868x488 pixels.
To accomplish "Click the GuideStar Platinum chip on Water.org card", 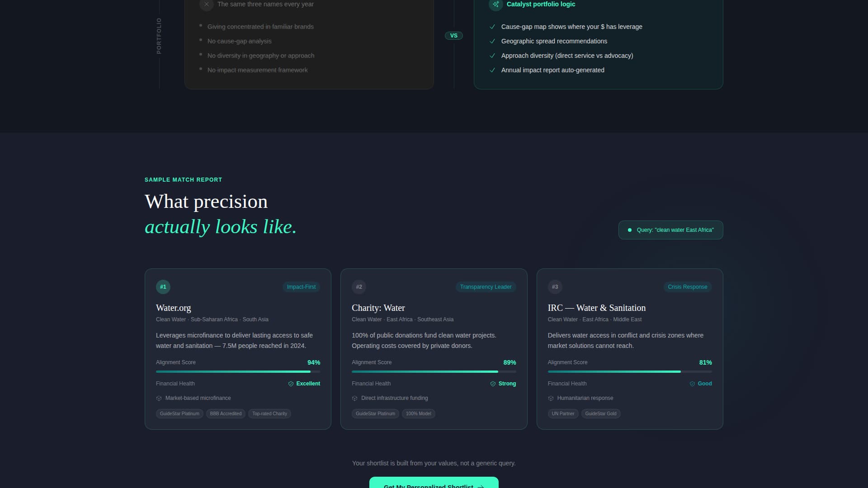I will (179, 414).
